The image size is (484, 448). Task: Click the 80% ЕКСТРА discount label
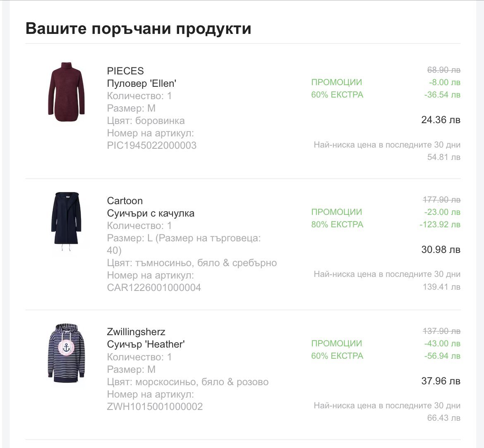337,224
